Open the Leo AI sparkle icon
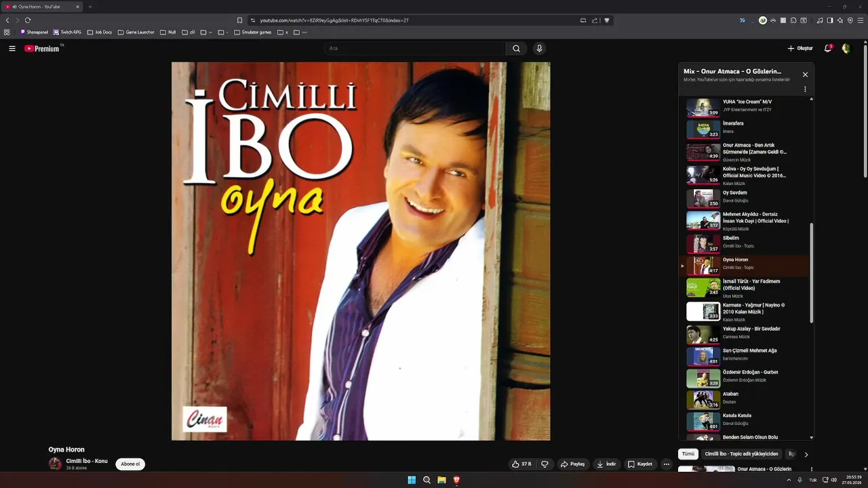The width and height of the screenshot is (868, 488). pyautogui.click(x=840, y=20)
